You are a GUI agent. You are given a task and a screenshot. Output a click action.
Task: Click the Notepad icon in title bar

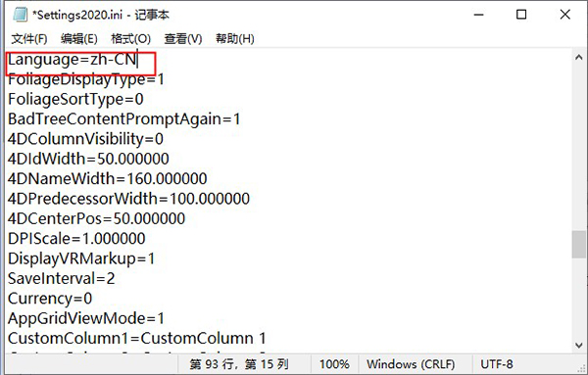tap(20, 15)
